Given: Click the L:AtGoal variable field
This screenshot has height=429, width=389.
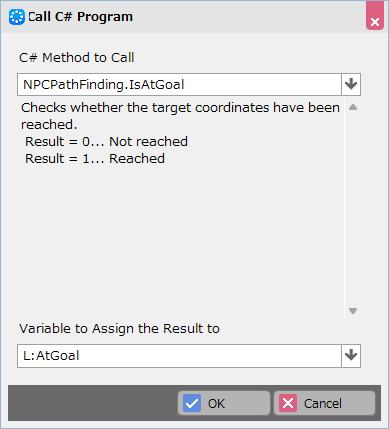Looking at the screenshot, I should pyautogui.click(x=179, y=356).
